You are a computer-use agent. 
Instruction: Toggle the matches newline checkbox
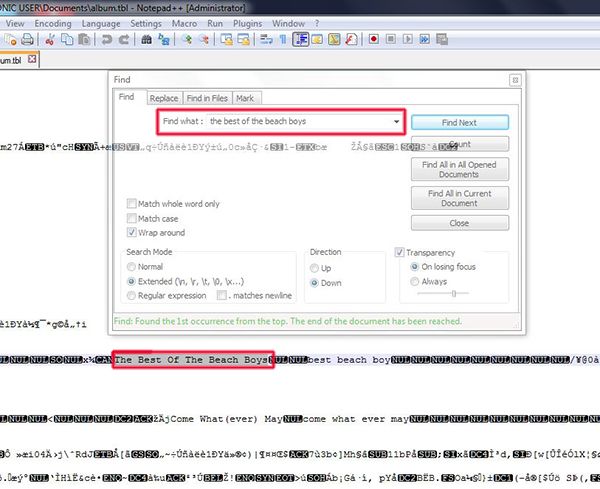[222, 295]
